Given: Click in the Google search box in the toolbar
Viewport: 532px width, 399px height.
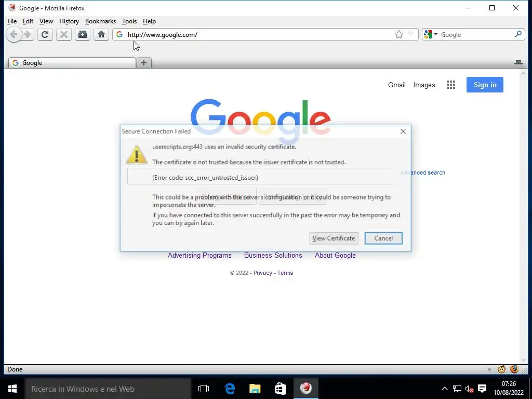Looking at the screenshot, I should pyautogui.click(x=475, y=35).
